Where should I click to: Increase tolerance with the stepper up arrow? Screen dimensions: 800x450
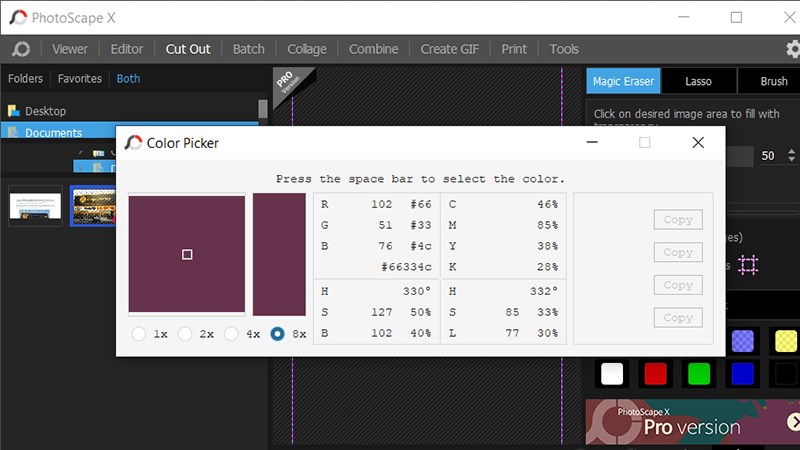point(791,152)
